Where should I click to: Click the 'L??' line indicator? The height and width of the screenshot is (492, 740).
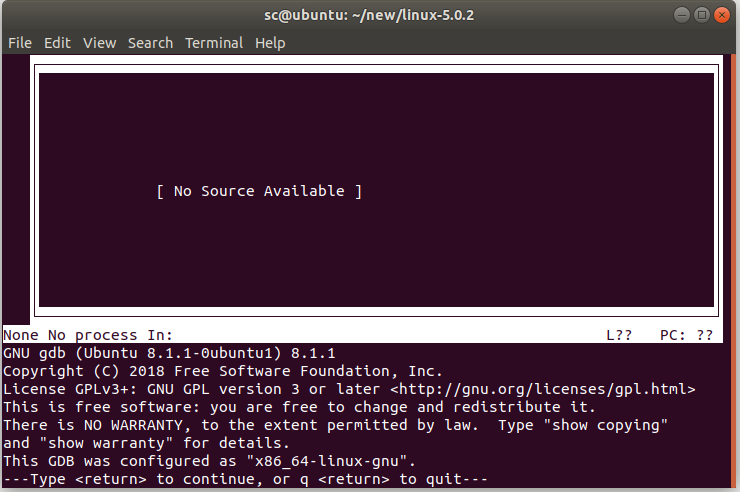pos(619,335)
